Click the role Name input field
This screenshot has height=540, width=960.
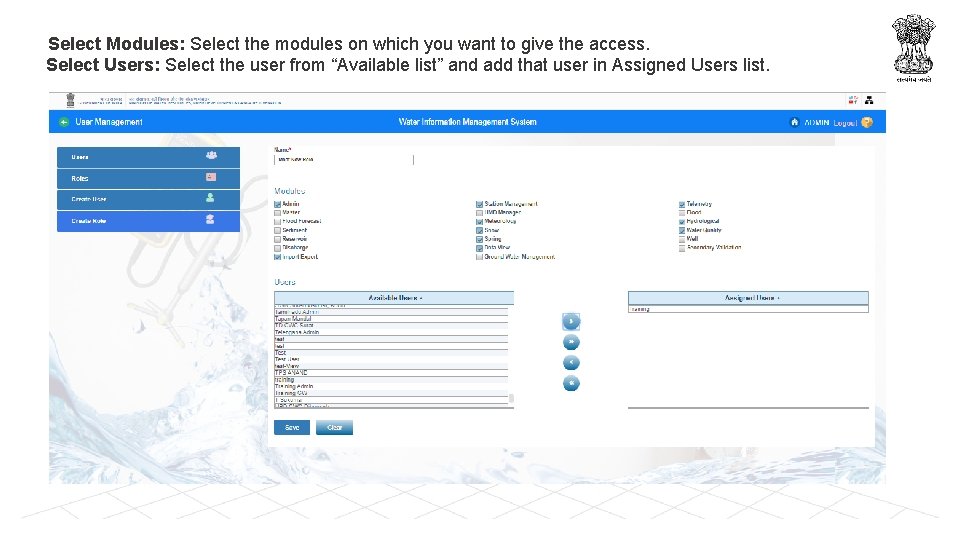pyautogui.click(x=344, y=160)
